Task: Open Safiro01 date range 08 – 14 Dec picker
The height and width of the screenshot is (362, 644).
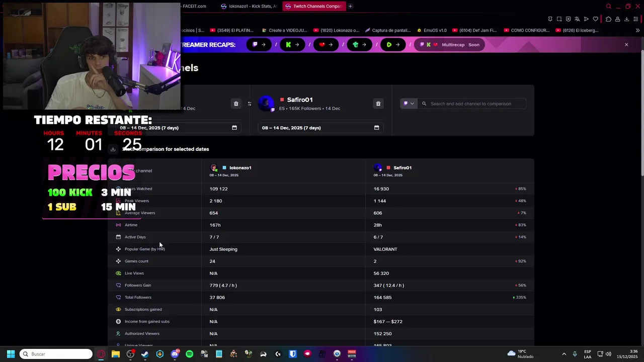Action: click(320, 128)
